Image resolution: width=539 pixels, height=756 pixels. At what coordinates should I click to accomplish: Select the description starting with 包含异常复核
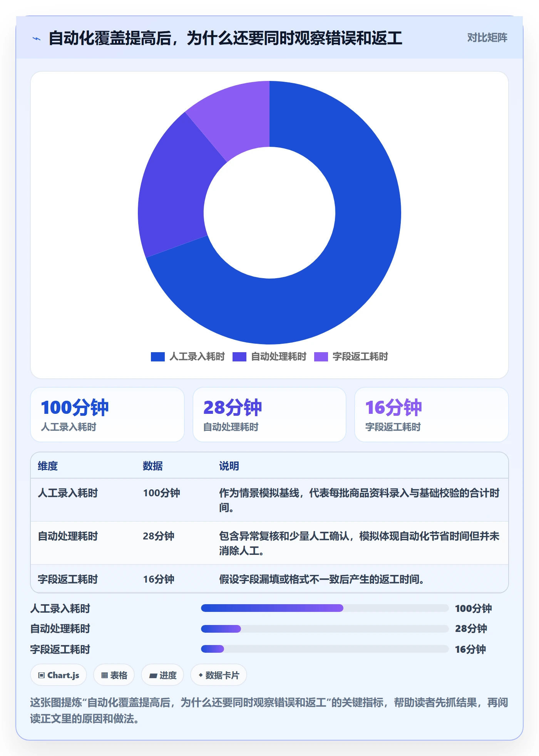tap(359, 543)
